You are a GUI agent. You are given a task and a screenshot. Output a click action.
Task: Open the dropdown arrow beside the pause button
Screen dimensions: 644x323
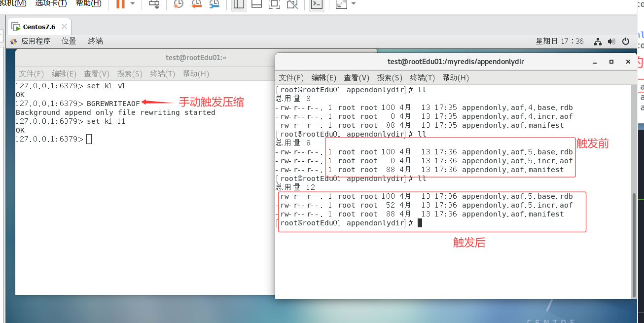133,4
